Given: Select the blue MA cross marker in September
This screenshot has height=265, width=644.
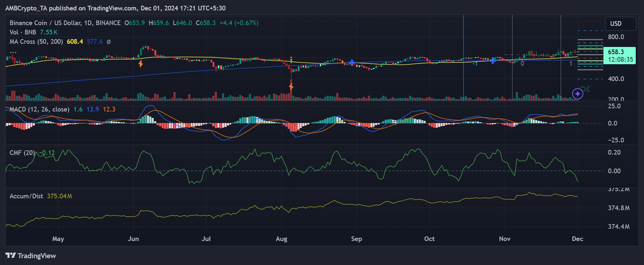Looking at the screenshot, I should (x=352, y=63).
